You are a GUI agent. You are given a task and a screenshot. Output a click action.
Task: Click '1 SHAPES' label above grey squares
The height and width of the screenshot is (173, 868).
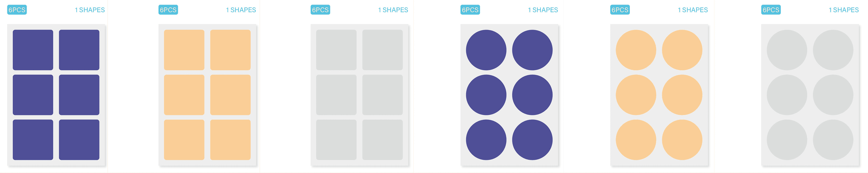pyautogui.click(x=393, y=10)
